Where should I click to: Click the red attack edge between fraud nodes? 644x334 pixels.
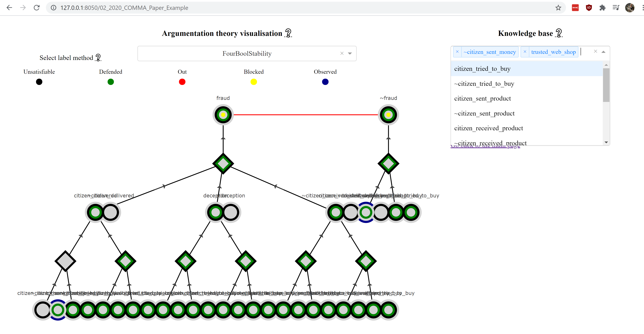pos(305,115)
